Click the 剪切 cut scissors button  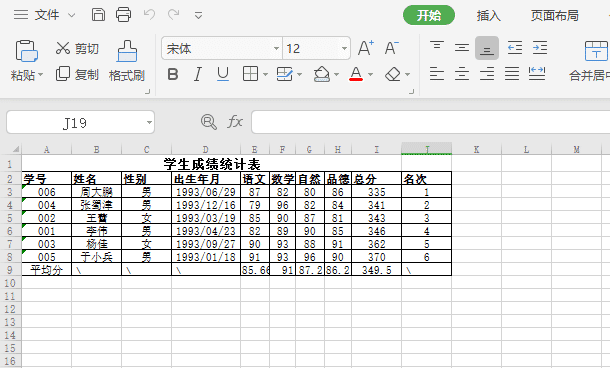[x=77, y=49]
